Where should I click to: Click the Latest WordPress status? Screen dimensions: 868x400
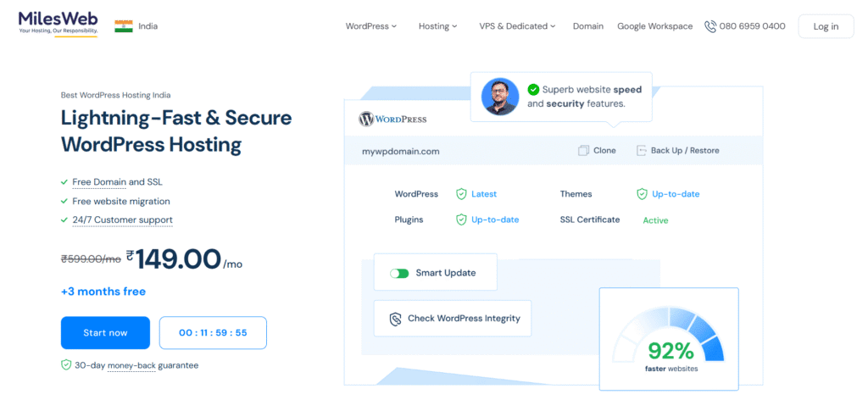click(x=484, y=194)
